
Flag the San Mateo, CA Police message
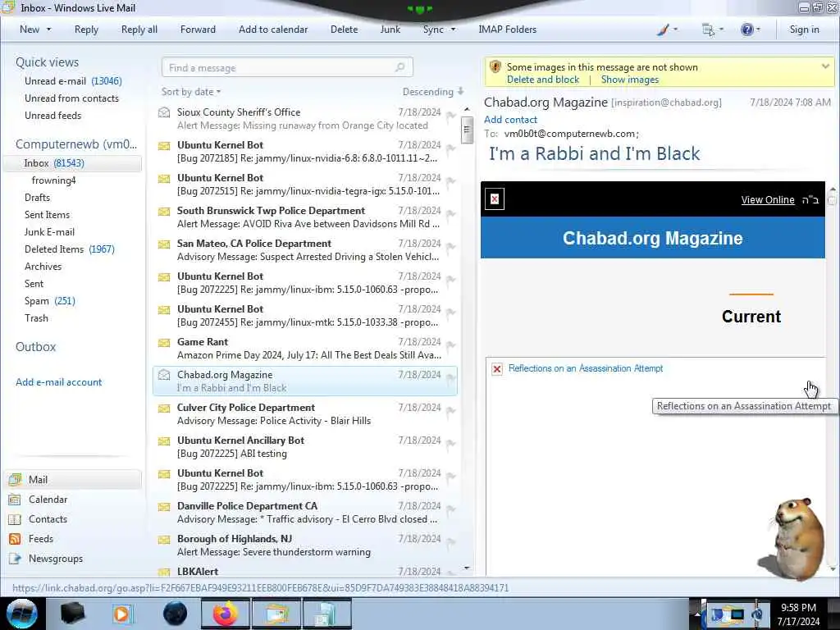(450, 246)
